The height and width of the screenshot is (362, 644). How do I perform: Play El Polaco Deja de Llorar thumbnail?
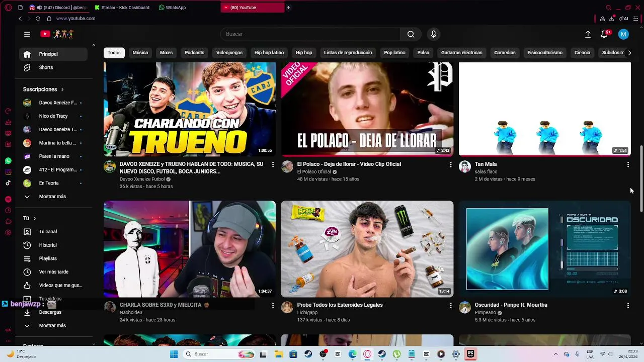click(367, 110)
